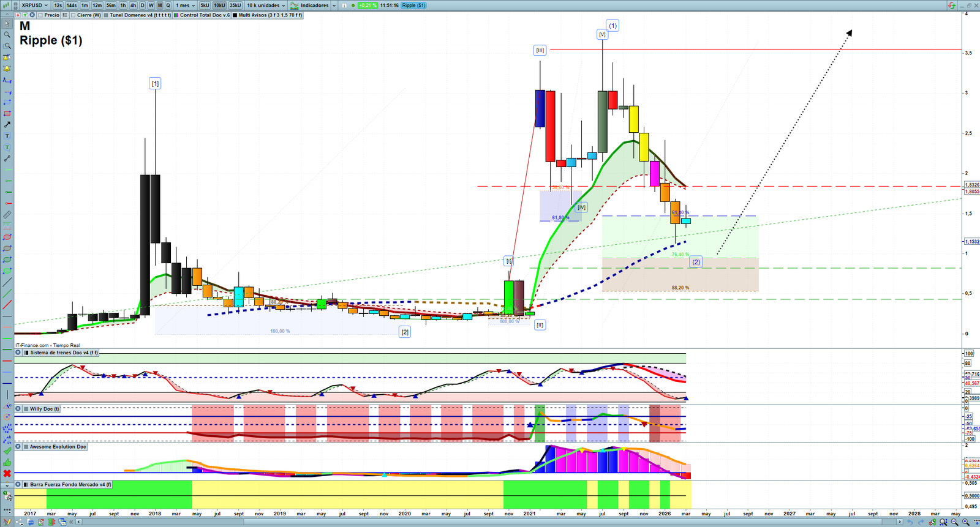Switch to the 12s timeframe
The image size is (980, 527).
coord(58,6)
